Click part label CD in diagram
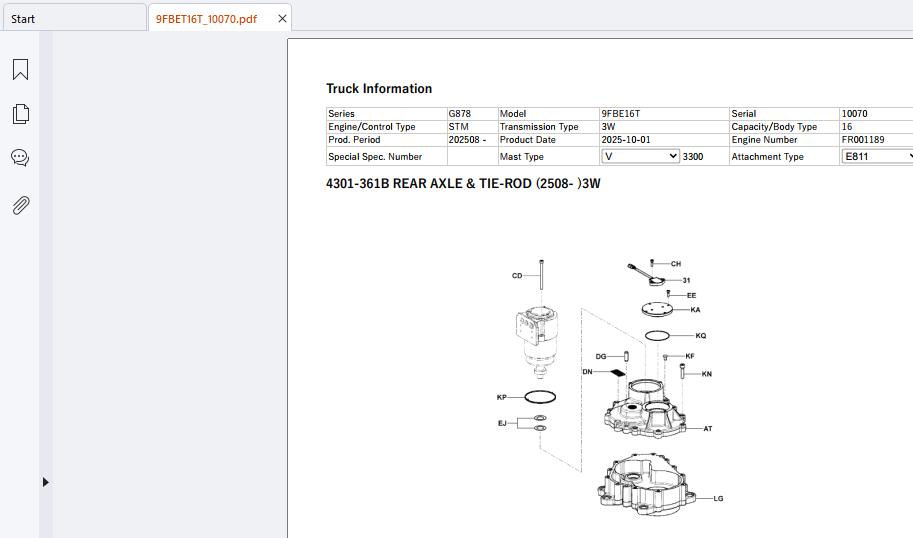This screenshot has width=913, height=538. click(x=517, y=275)
